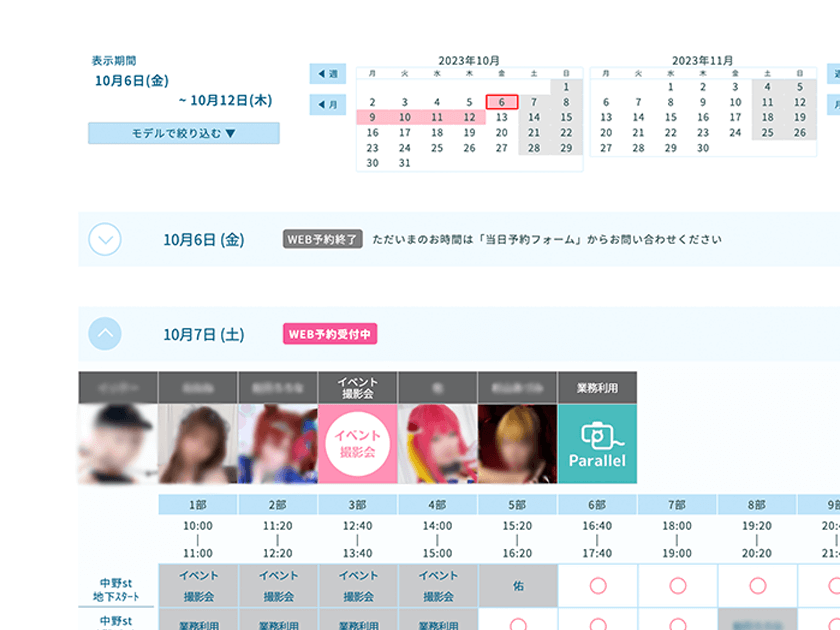Screen dimensions: 840x630
Task: Click the 佑 booked cell in 5部
Action: tap(518, 586)
